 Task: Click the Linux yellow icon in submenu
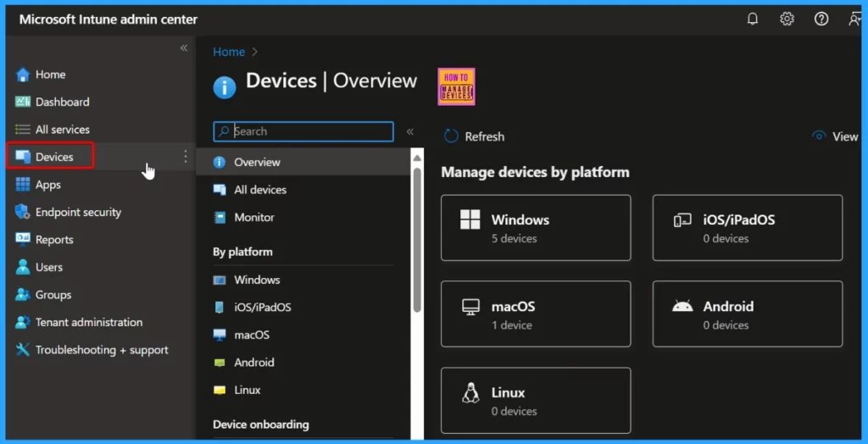pyautogui.click(x=220, y=391)
